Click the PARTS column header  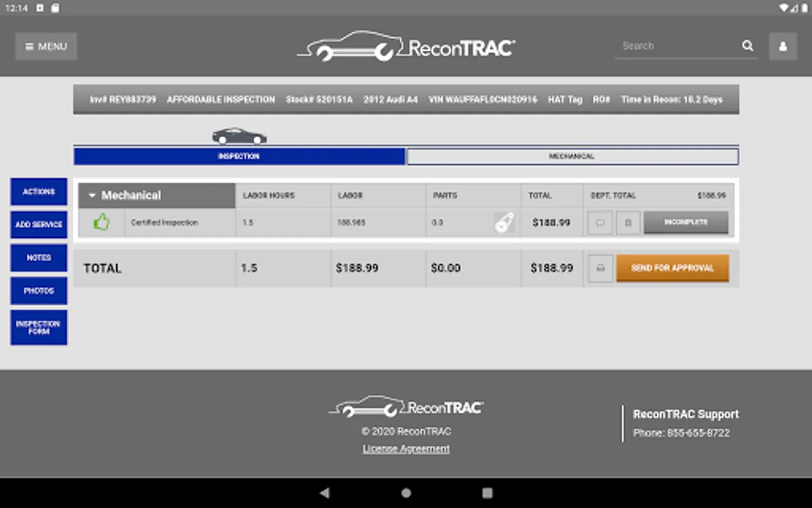445,195
